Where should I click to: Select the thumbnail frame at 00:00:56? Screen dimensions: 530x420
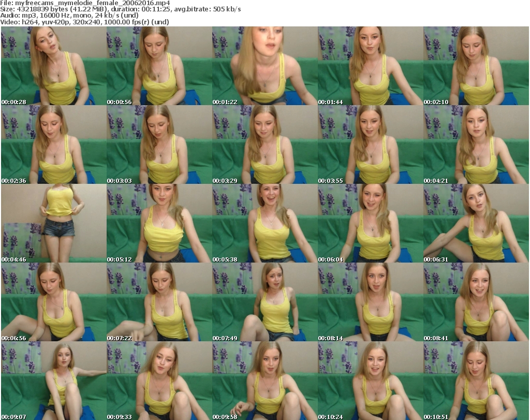[x=159, y=66]
